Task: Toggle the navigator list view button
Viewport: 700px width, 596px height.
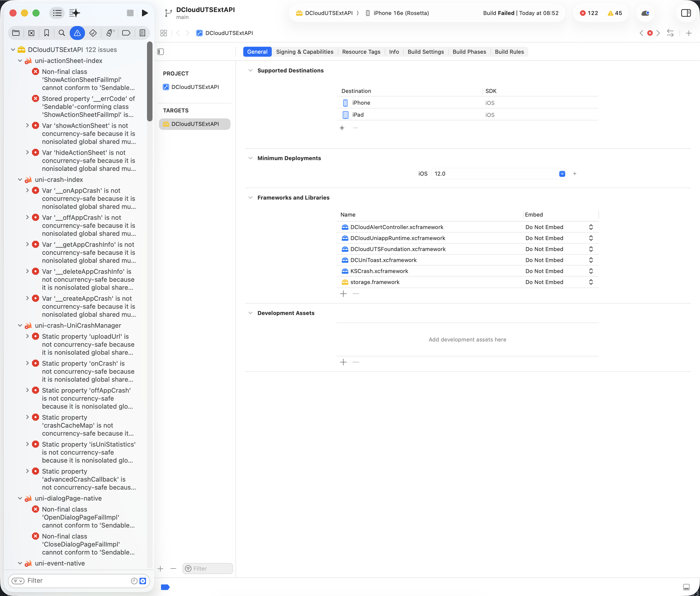Action: (57, 13)
